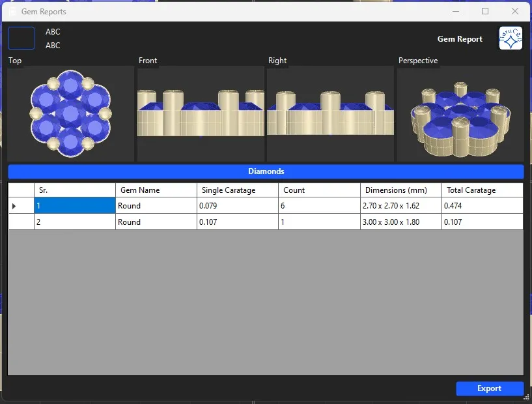Screen dimensions: 532x404
Task: Maximize the Gem Reports window
Action: click(485, 11)
